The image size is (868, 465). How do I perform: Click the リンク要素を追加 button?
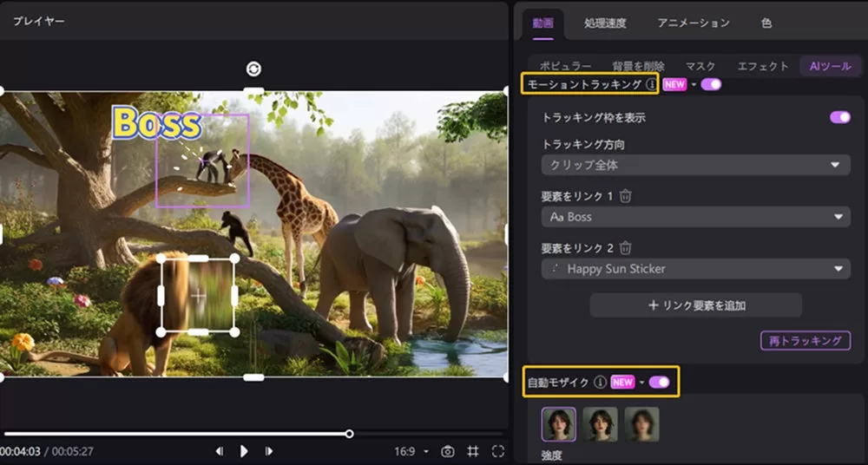695,305
